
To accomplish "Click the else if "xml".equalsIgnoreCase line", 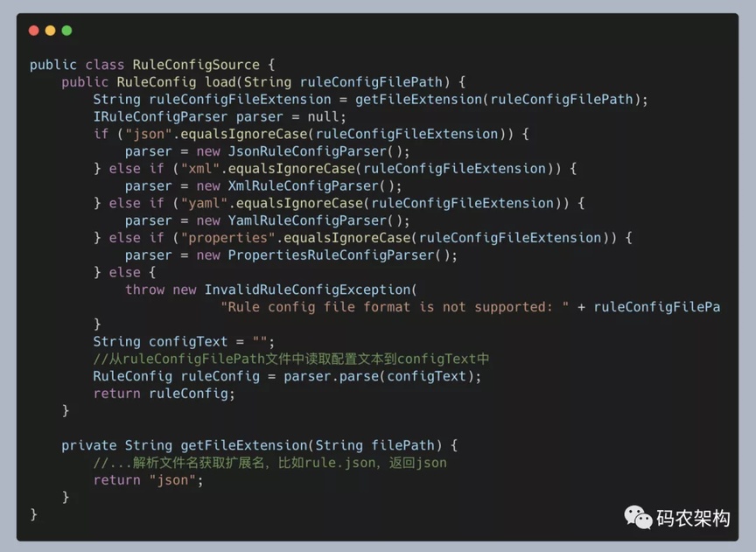I will click(335, 169).
